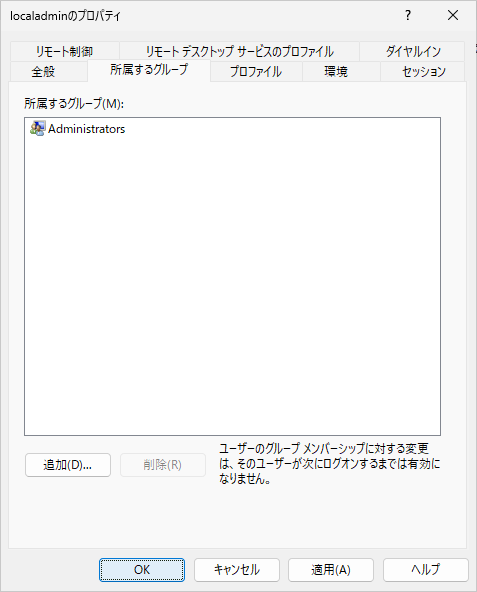477x592 pixels.
Task: Switch to the 所属するグループ tab
Action: click(x=149, y=70)
